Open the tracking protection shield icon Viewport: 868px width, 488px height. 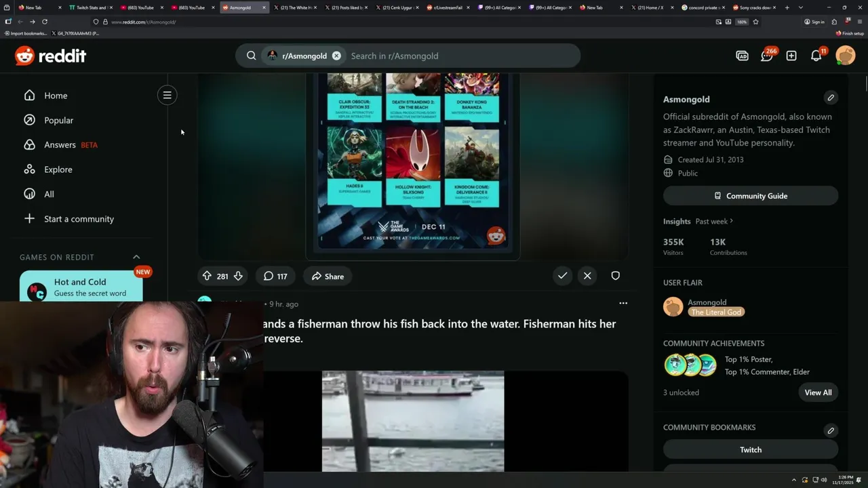tap(96, 22)
